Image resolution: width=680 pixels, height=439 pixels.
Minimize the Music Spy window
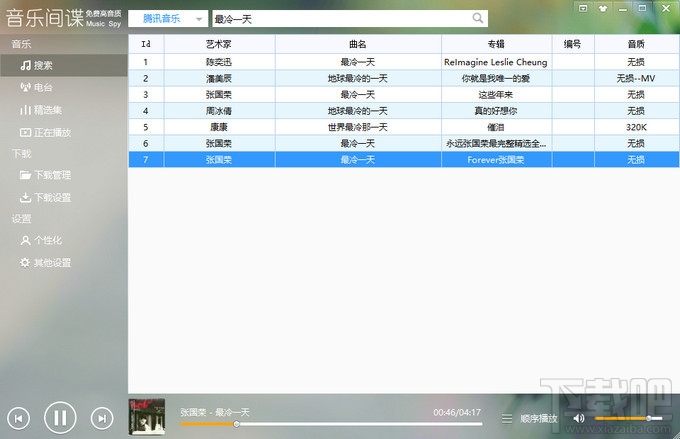click(623, 9)
